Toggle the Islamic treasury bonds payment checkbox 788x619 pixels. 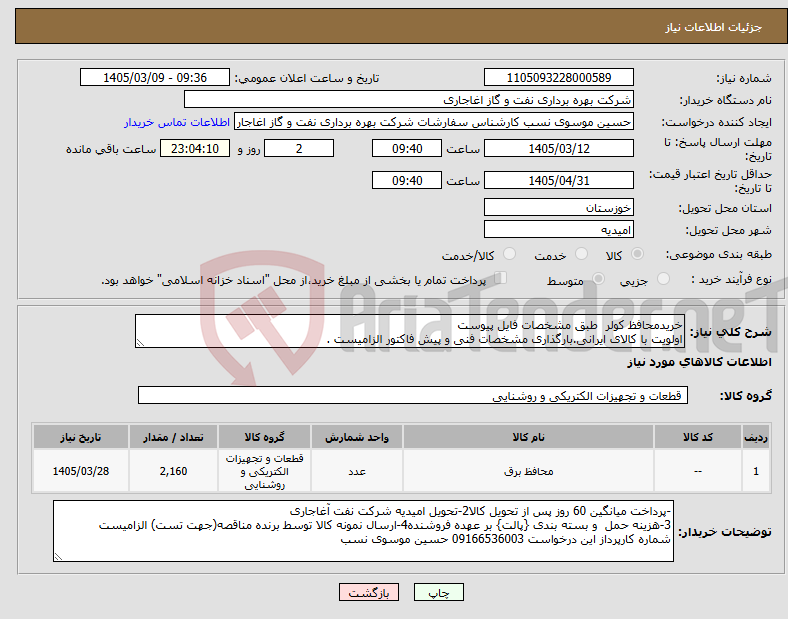point(501,278)
